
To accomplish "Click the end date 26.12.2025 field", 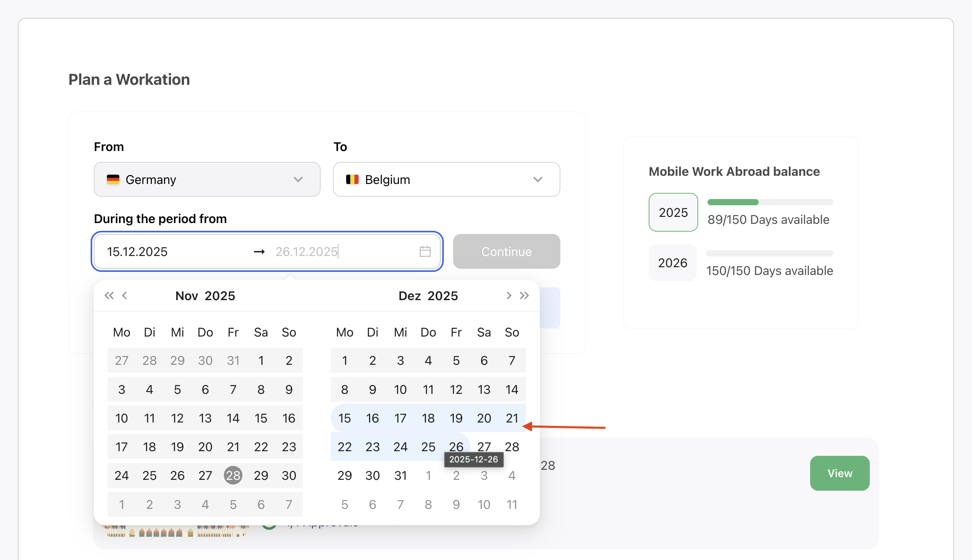I will coord(306,252).
